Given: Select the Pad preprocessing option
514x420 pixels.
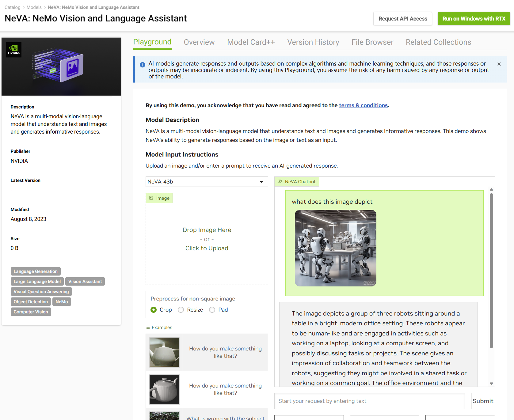Looking at the screenshot, I should (212, 310).
